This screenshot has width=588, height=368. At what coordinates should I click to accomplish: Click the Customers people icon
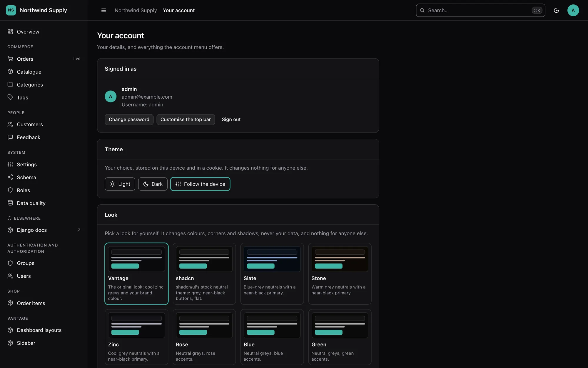pyautogui.click(x=10, y=124)
